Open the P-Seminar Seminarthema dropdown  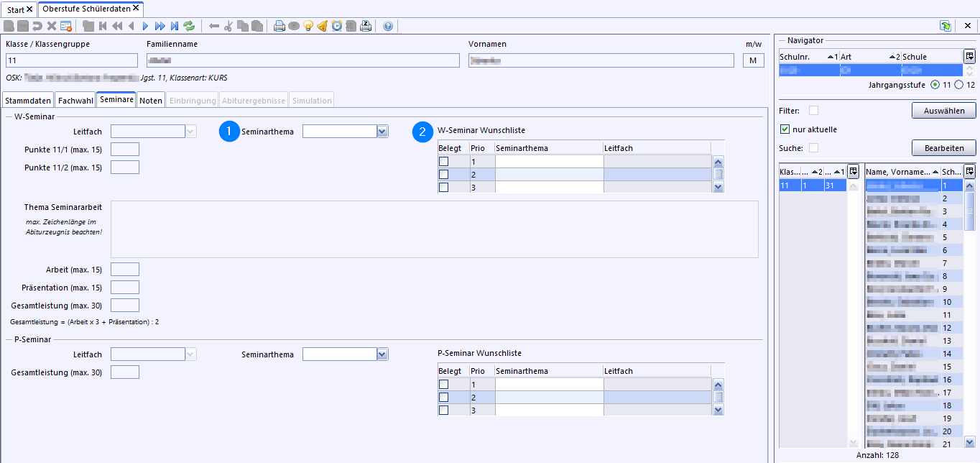coord(382,354)
